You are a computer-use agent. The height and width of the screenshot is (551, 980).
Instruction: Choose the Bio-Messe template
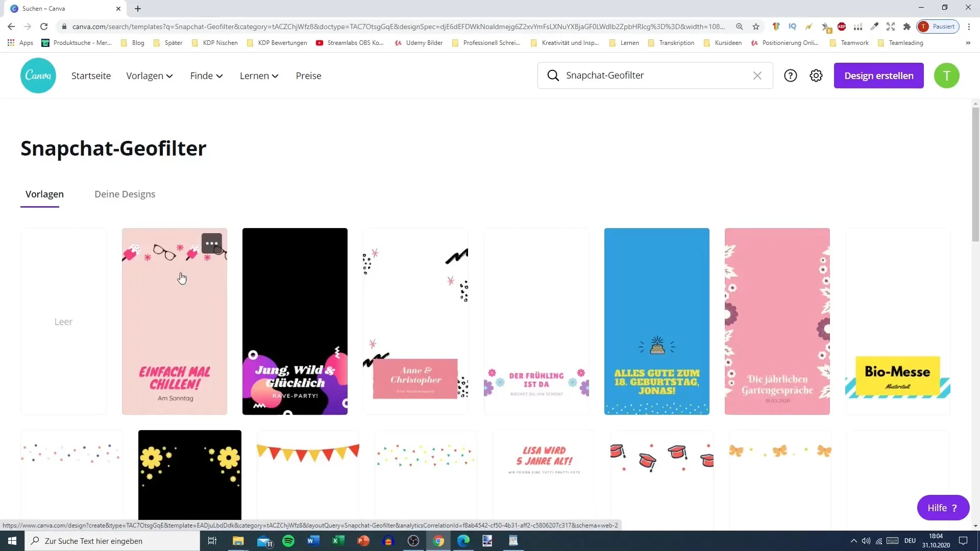(x=898, y=321)
